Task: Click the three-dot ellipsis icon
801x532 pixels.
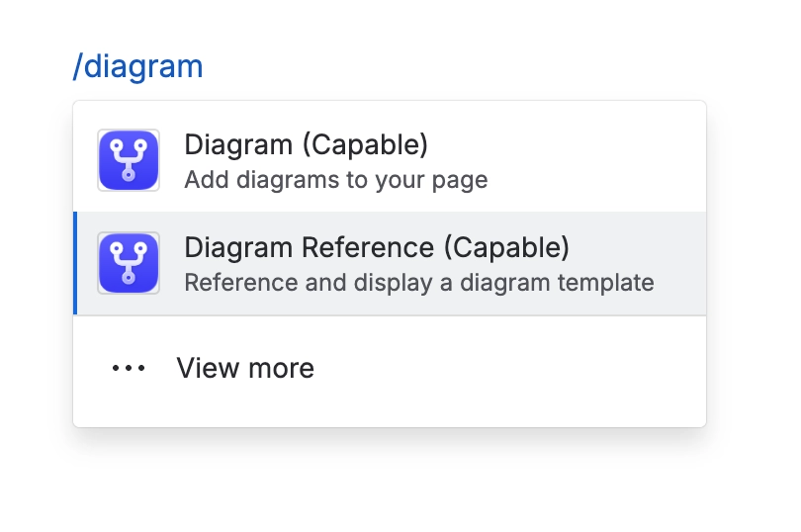Action: [129, 368]
